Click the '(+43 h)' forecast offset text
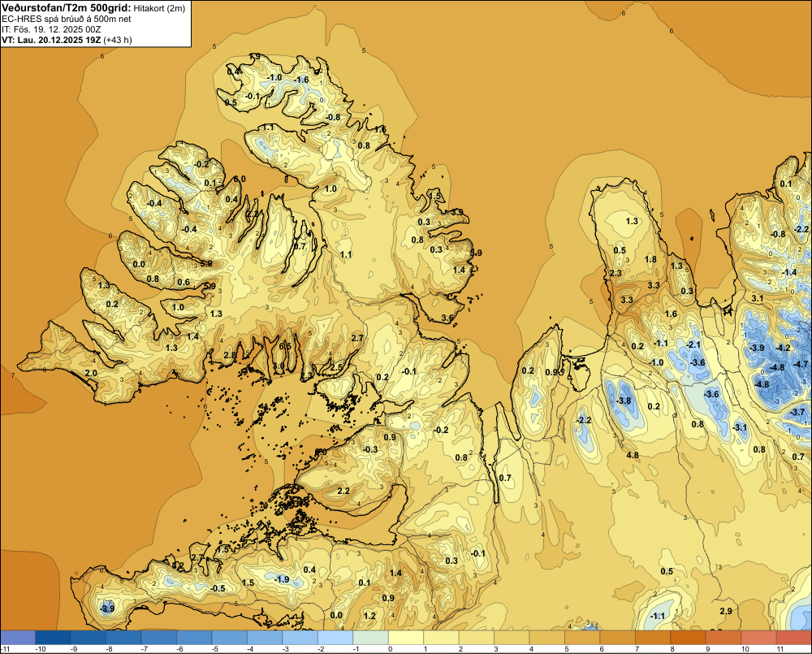Image resolution: width=812 pixels, height=654 pixels. (x=118, y=40)
